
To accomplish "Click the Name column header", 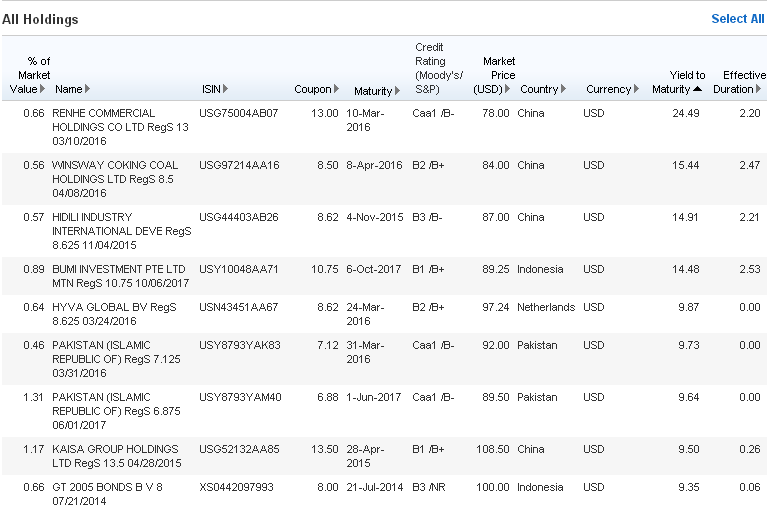I will pos(69,89).
